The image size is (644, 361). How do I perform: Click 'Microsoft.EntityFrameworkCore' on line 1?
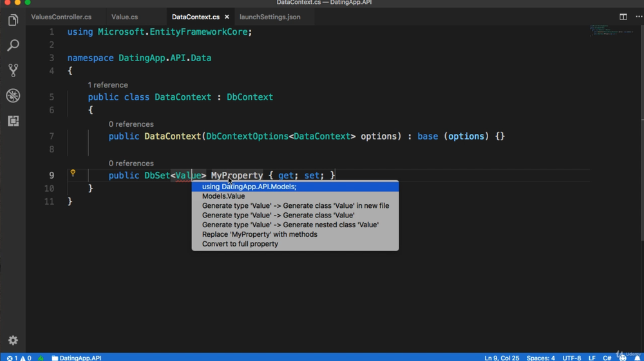tap(173, 32)
